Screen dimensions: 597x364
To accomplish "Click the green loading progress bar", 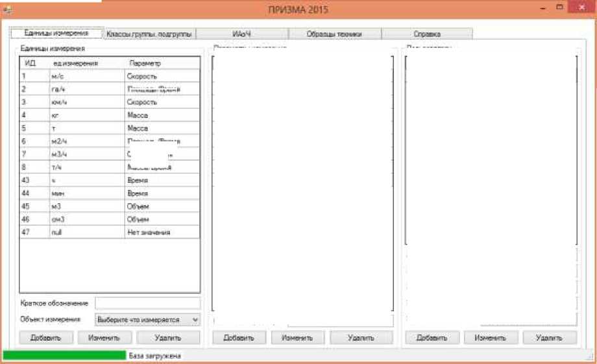I will [x=64, y=356].
